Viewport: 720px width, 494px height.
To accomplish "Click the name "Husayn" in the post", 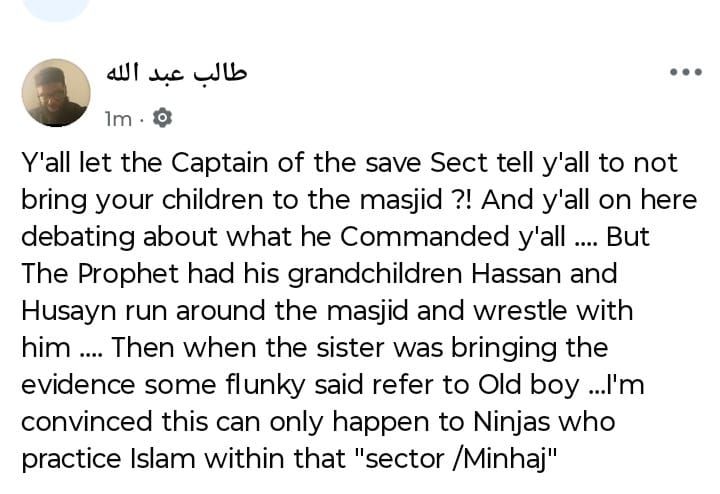I will coord(67,311).
